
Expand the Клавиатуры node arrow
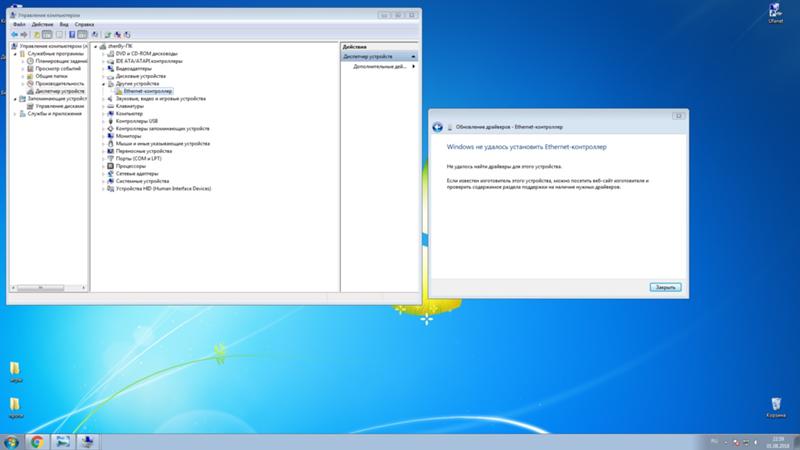tap(103, 106)
